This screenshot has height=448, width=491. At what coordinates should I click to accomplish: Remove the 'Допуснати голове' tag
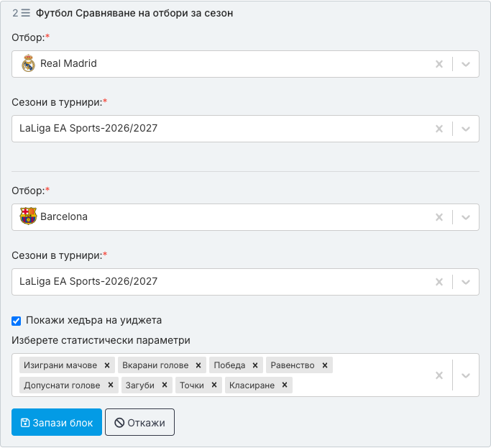[x=111, y=385]
